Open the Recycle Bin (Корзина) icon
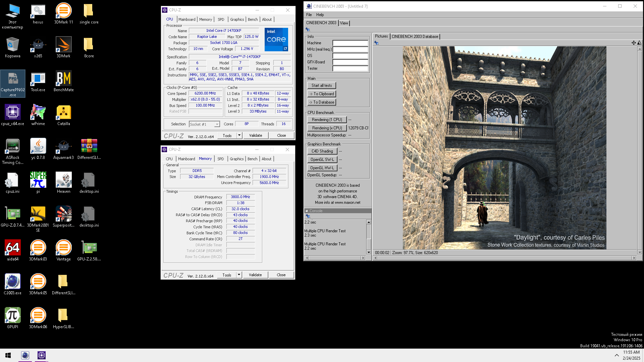This screenshot has width=644, height=362. pyautogui.click(x=12, y=48)
